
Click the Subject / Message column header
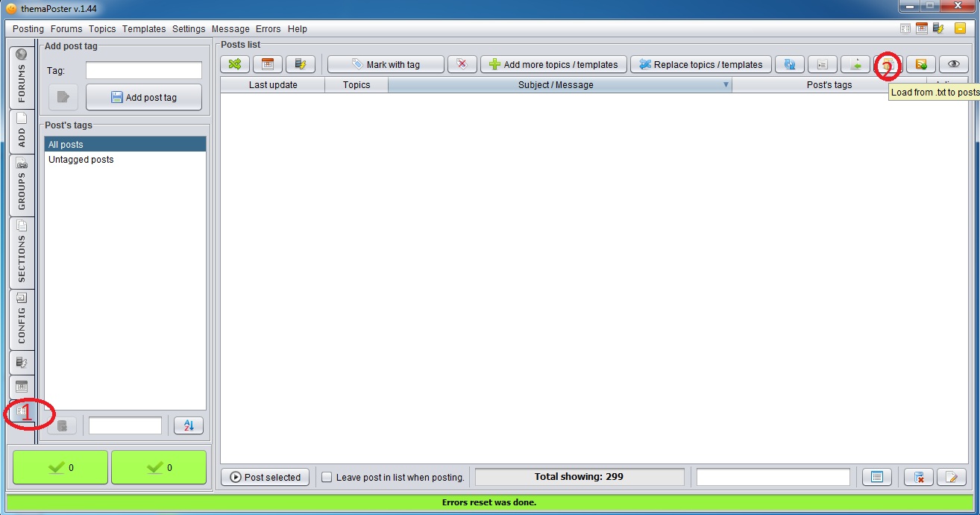pyautogui.click(x=560, y=85)
